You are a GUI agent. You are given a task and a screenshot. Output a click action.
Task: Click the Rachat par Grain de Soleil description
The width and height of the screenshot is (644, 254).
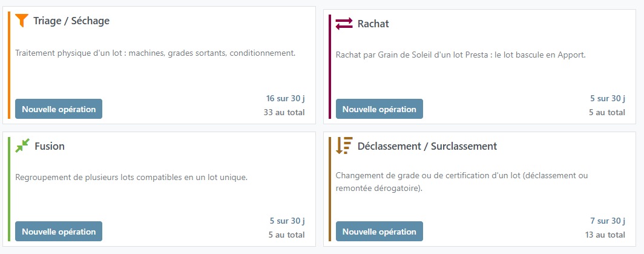461,55
